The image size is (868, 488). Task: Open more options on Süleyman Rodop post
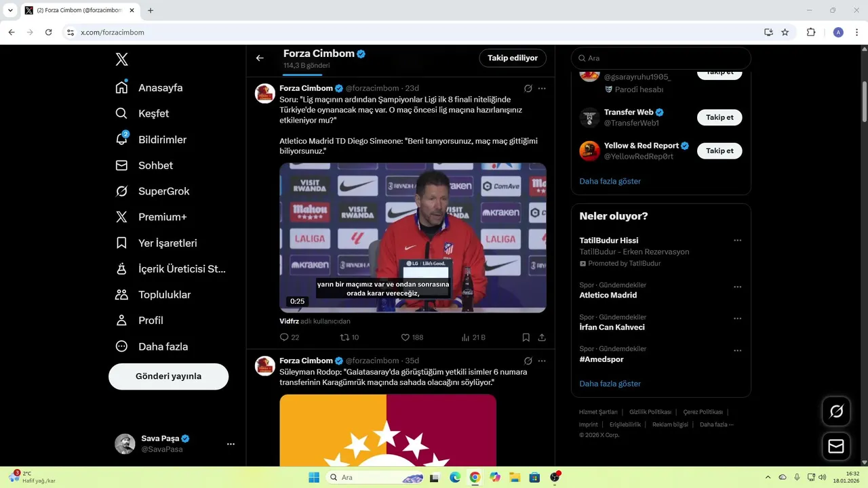pyautogui.click(x=542, y=361)
